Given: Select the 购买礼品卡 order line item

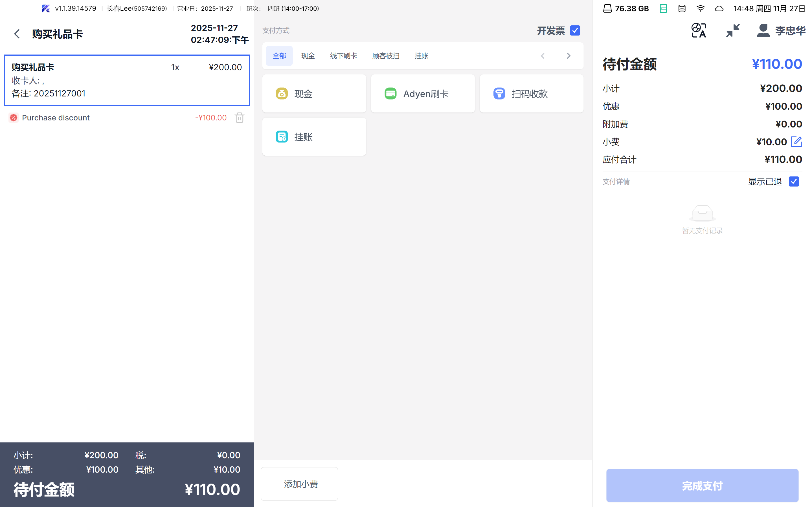Looking at the screenshot, I should 127,80.
